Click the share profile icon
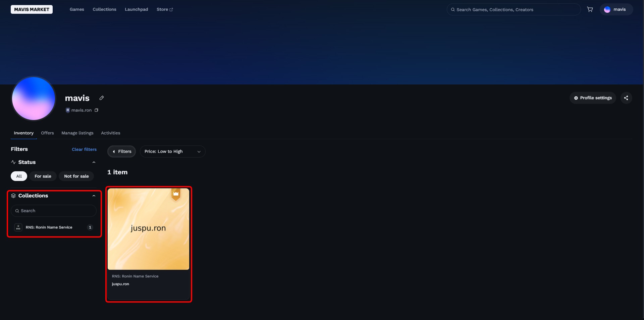The image size is (644, 320). coord(626,98)
